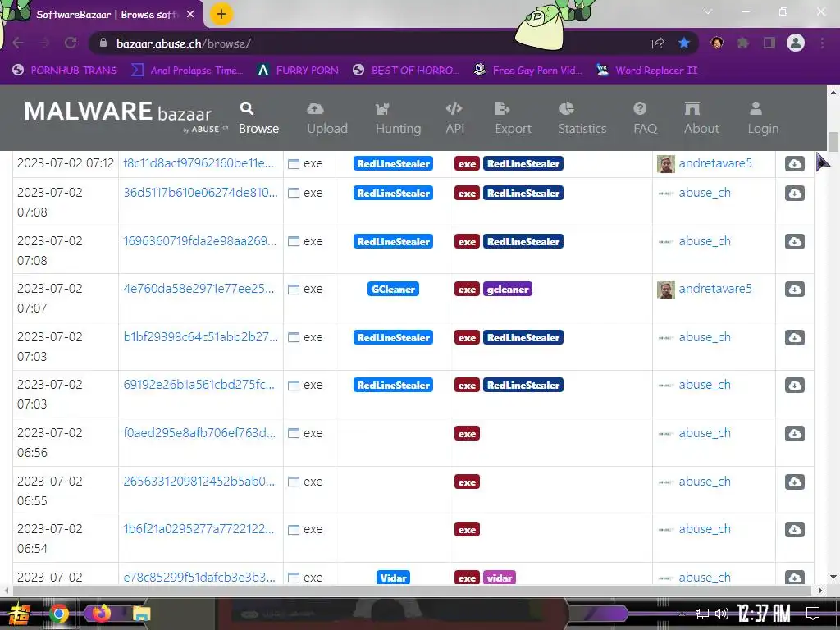Download sample f8c11d8acf97962160be11e
Image resolution: width=840 pixels, height=630 pixels.
point(794,163)
